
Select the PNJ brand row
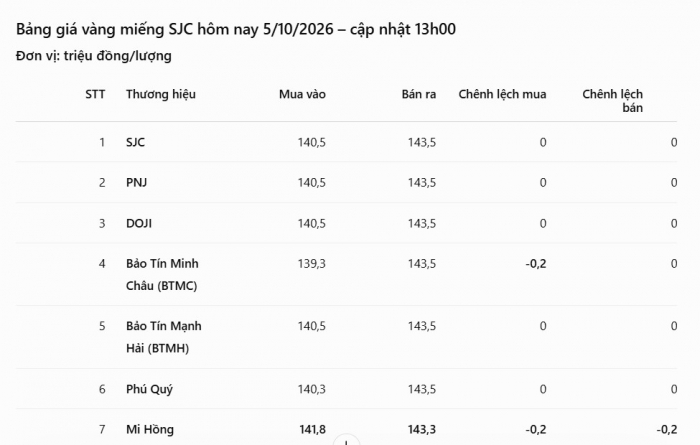click(x=346, y=183)
